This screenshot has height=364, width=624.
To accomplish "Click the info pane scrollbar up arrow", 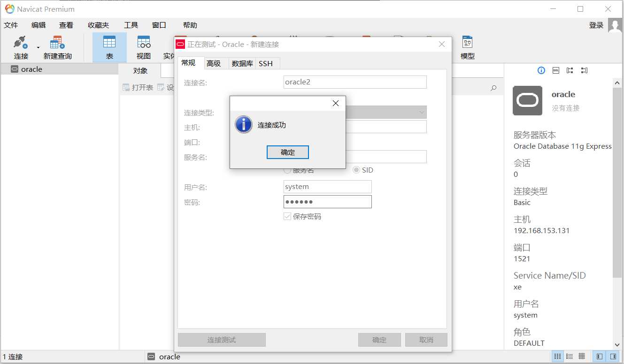I will pyautogui.click(x=617, y=83).
